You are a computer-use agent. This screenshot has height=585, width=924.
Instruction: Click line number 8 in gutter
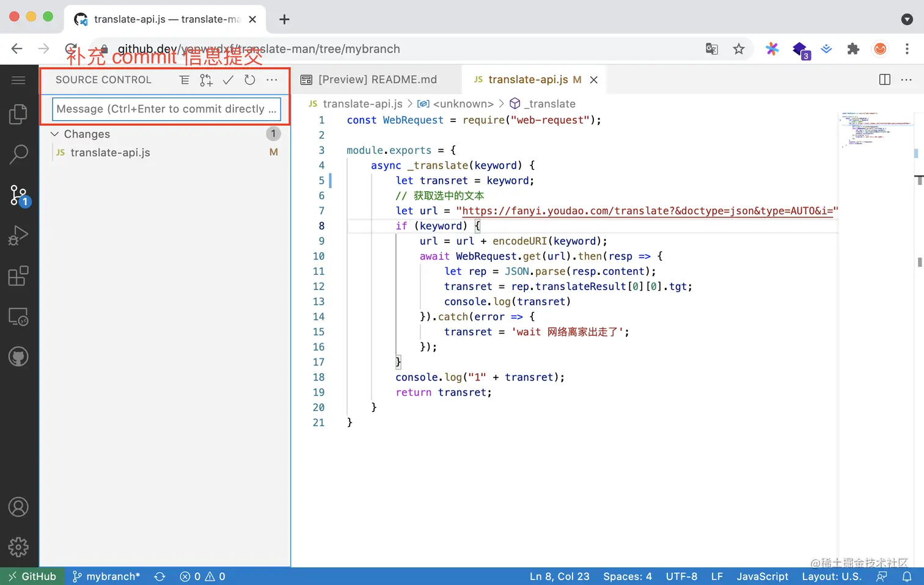[321, 226]
